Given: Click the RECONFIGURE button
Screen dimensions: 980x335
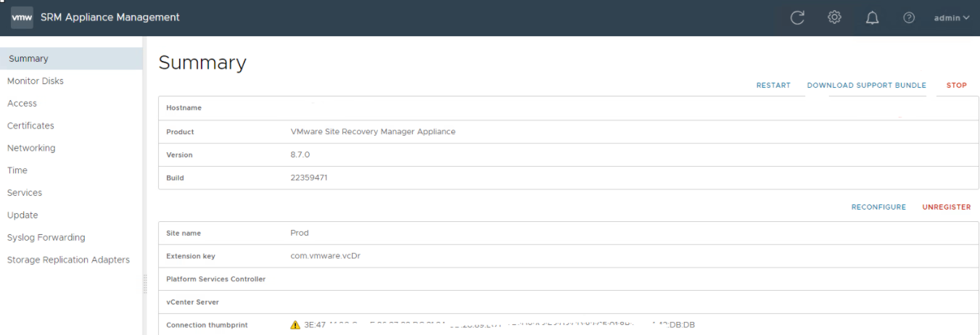Looking at the screenshot, I should pos(878,207).
